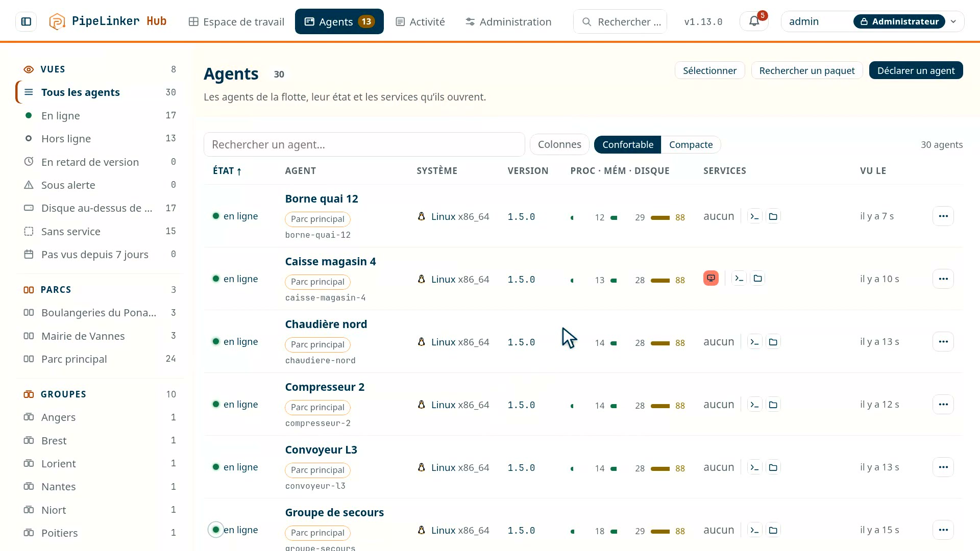Open terminal for Compresseur 2
The width and height of the screenshot is (980, 551).
[x=755, y=405]
